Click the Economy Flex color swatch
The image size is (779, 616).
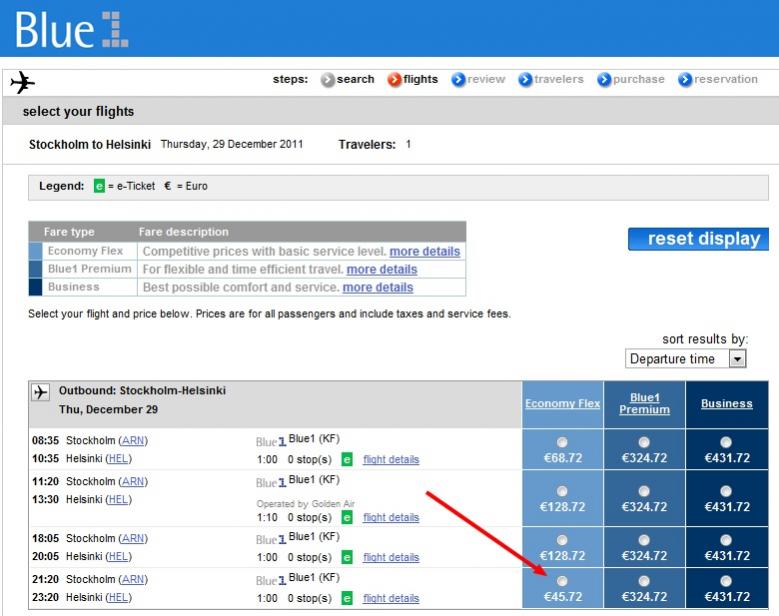(x=36, y=251)
